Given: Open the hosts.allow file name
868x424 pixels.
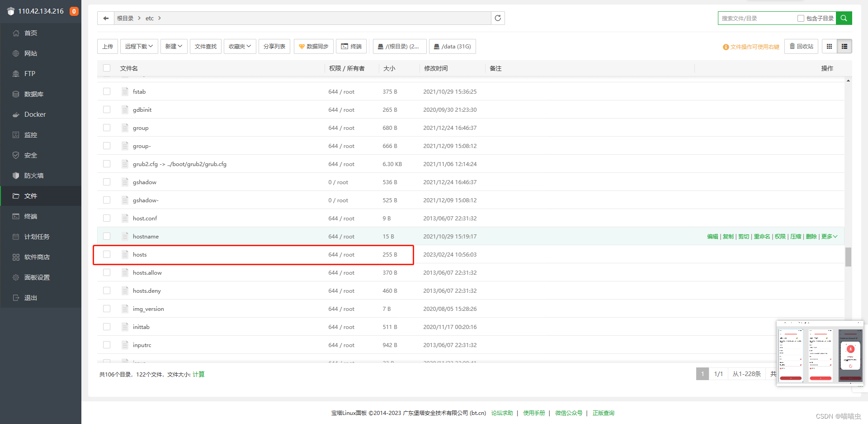Looking at the screenshot, I should [147, 272].
